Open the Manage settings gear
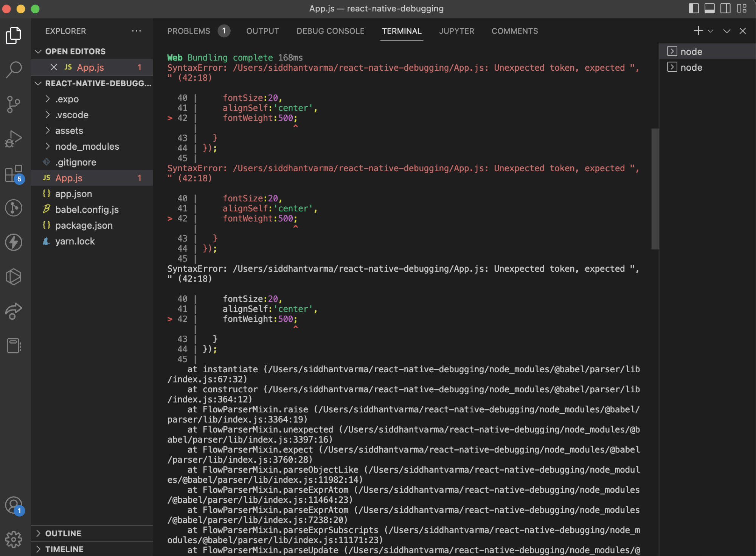 tap(14, 539)
